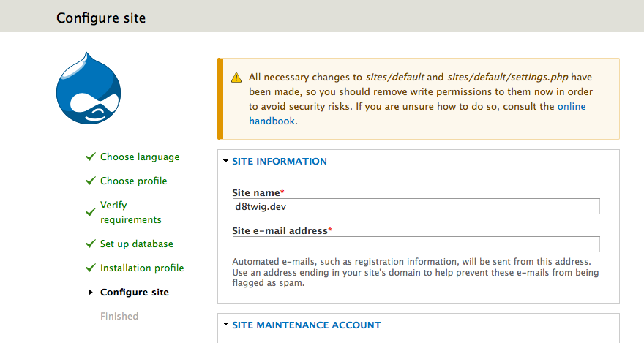Open the online handbook link
The height and width of the screenshot is (343, 644).
point(417,113)
